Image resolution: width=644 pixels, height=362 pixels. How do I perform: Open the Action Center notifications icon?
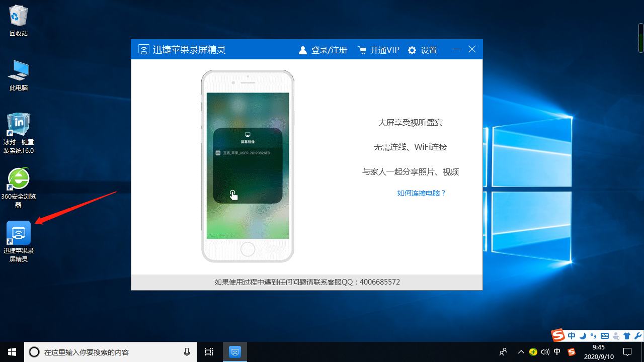click(627, 352)
